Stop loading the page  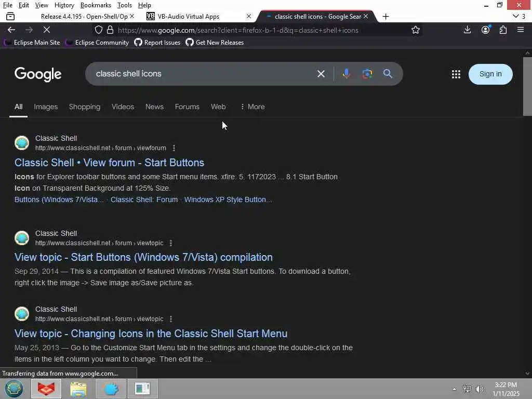click(x=47, y=30)
